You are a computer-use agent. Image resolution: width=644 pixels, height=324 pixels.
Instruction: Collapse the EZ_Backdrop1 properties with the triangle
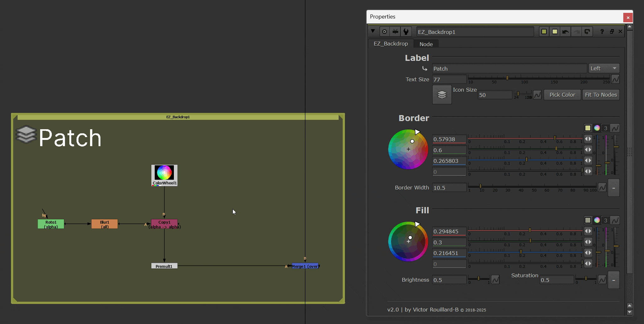point(373,31)
